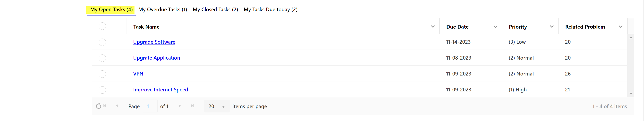Open the Upgrate Application task link

click(156, 58)
